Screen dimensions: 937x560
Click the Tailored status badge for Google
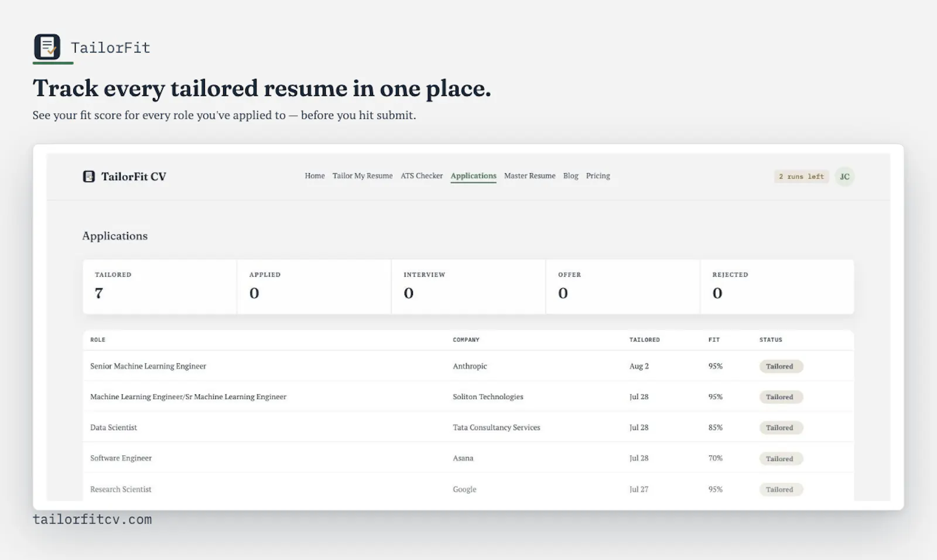pyautogui.click(x=781, y=489)
